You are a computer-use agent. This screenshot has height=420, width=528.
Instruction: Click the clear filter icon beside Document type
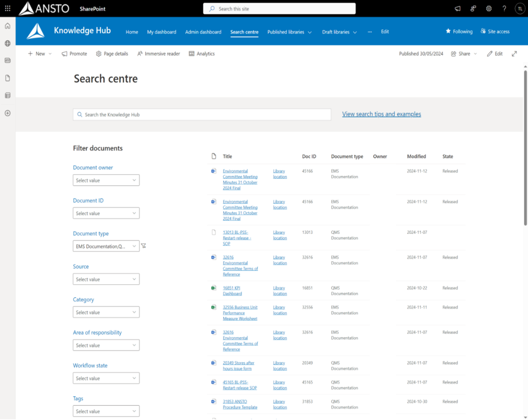click(144, 246)
